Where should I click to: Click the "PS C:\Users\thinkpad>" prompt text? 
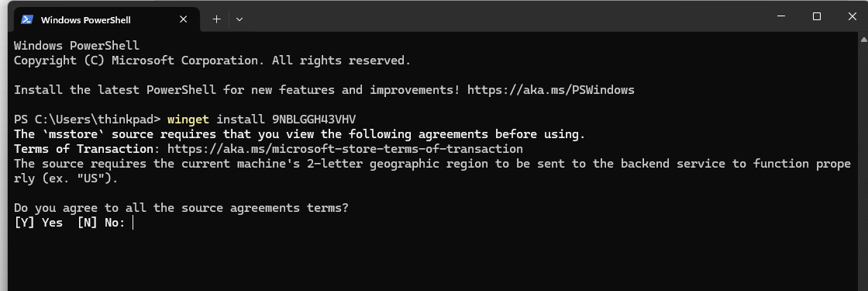tap(87, 120)
